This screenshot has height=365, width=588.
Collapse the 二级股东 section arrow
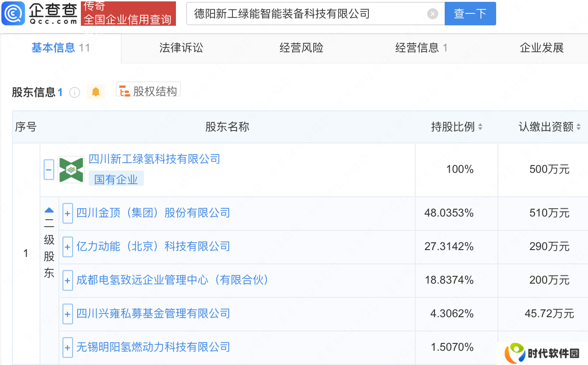tap(49, 211)
